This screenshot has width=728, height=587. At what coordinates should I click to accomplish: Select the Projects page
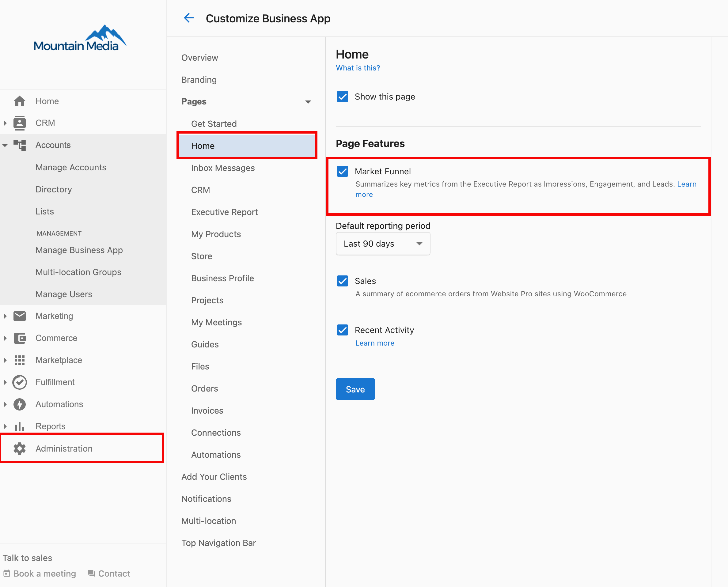coord(207,300)
